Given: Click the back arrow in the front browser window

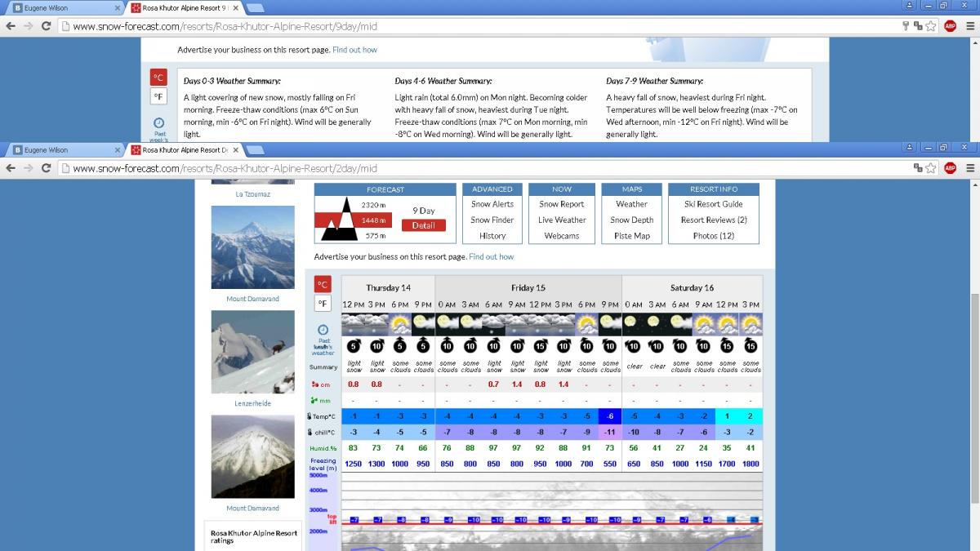Looking at the screenshot, I should click(11, 168).
